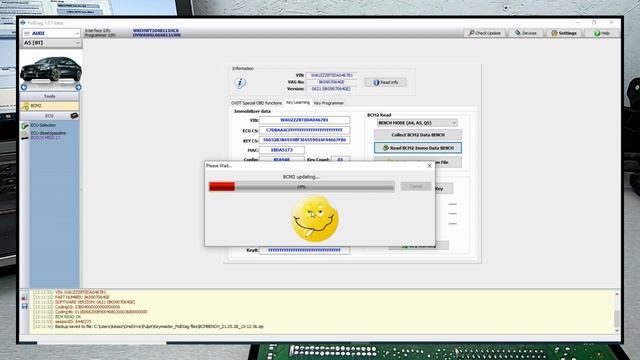Viewport: 640px width, 360px height.
Task: Close the Please Wait dialog
Action: click(x=429, y=166)
